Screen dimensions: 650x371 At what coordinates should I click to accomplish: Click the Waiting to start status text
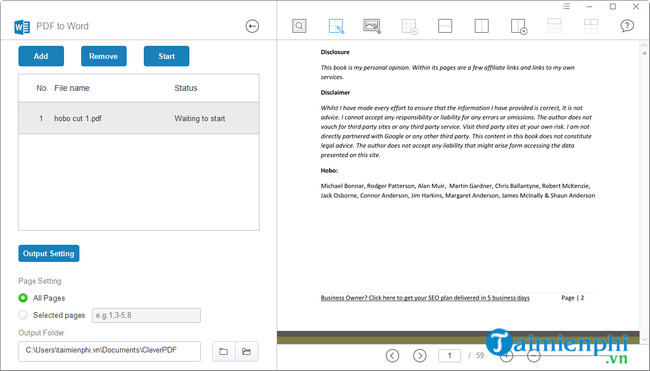pos(200,119)
